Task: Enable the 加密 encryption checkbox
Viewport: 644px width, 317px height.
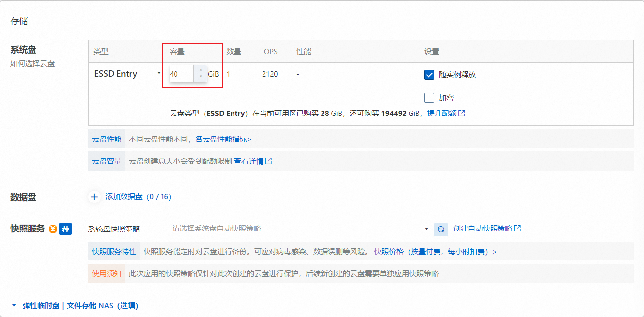Action: click(429, 98)
